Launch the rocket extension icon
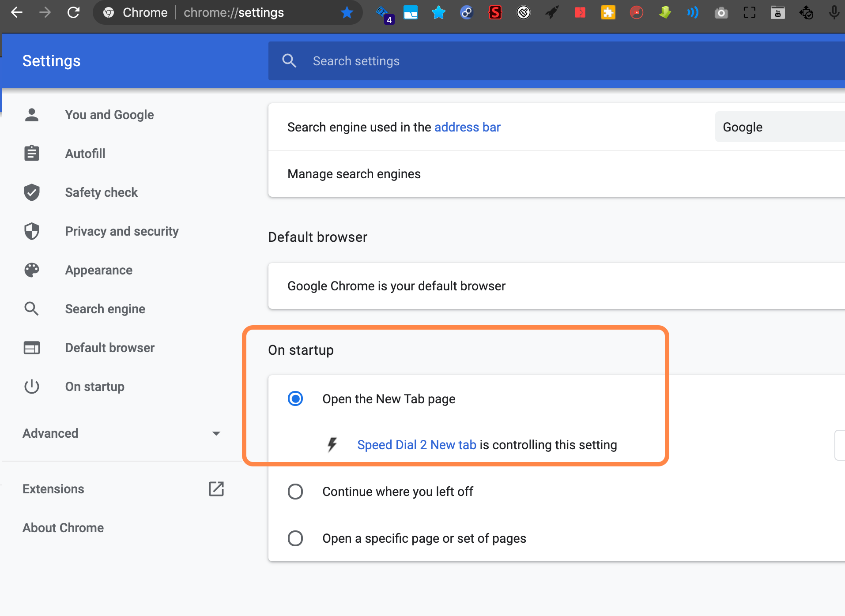Viewport: 845px width, 616px height. pyautogui.click(x=552, y=12)
